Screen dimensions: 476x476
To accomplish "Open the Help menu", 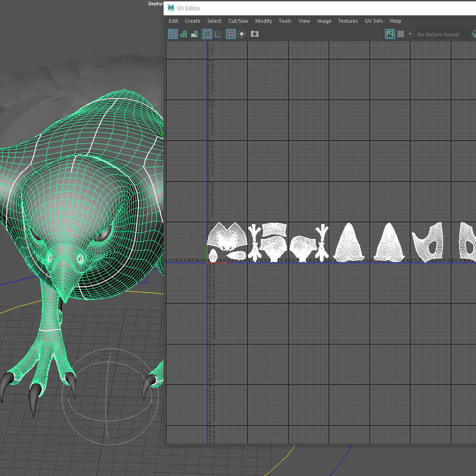I will tap(395, 21).
